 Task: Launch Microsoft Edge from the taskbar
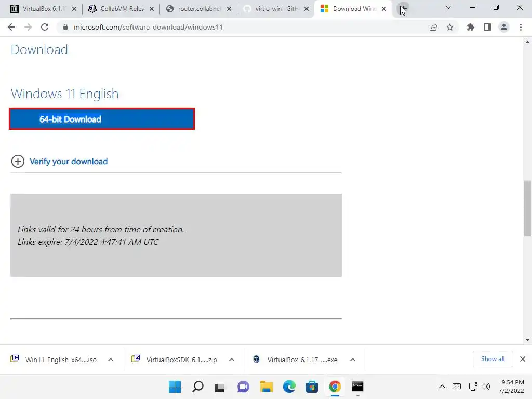pos(289,387)
